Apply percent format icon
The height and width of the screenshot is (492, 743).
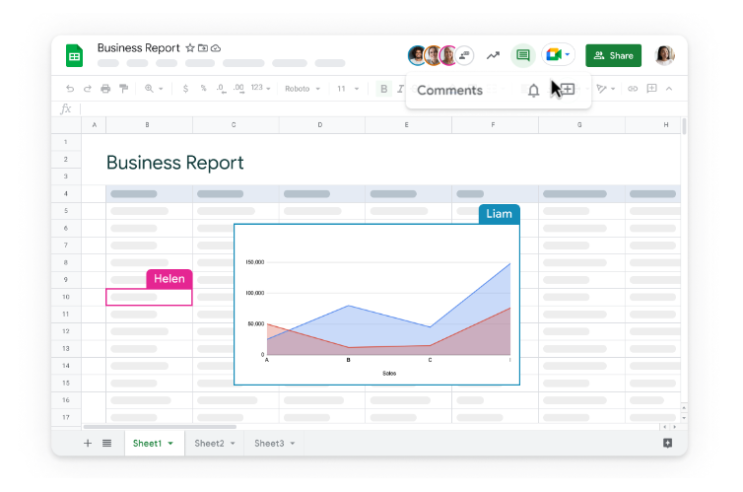[203, 89]
